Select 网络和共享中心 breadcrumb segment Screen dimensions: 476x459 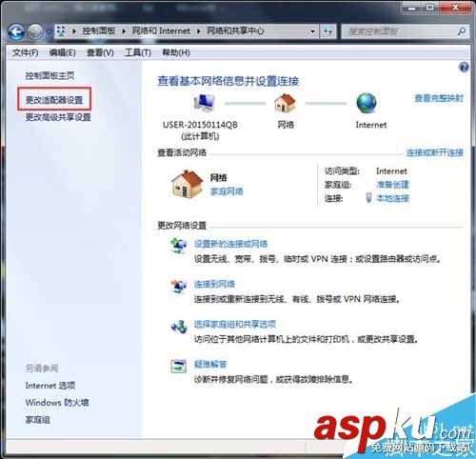tap(235, 30)
